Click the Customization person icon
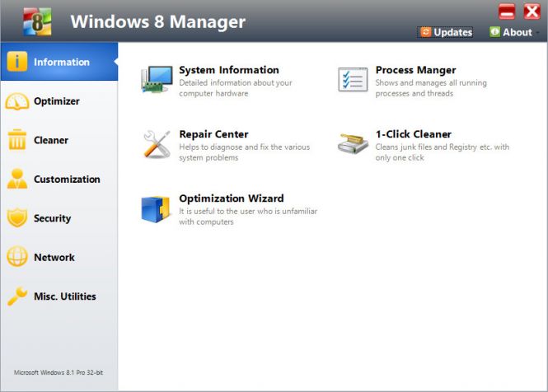Viewport: 548px width, 392px height. point(16,179)
